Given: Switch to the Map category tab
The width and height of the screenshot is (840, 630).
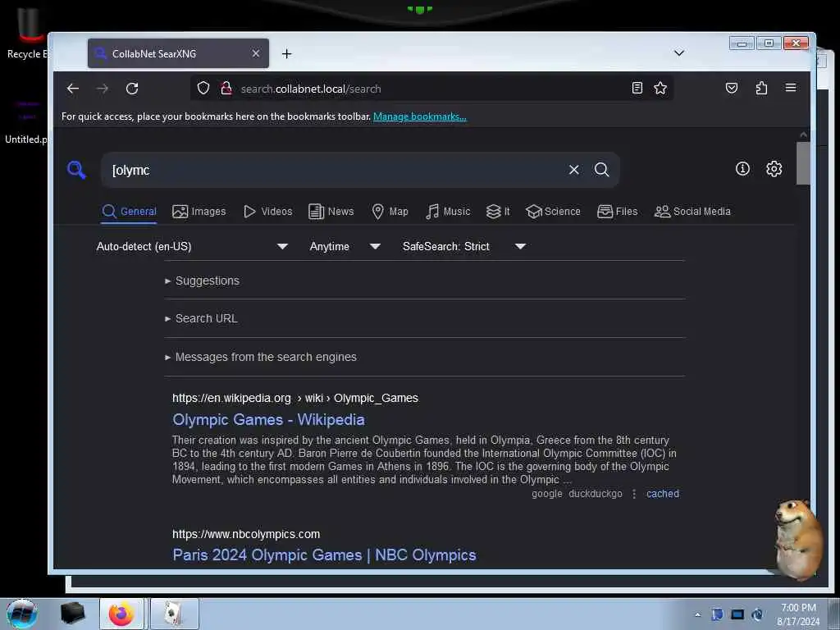Looking at the screenshot, I should (x=390, y=211).
